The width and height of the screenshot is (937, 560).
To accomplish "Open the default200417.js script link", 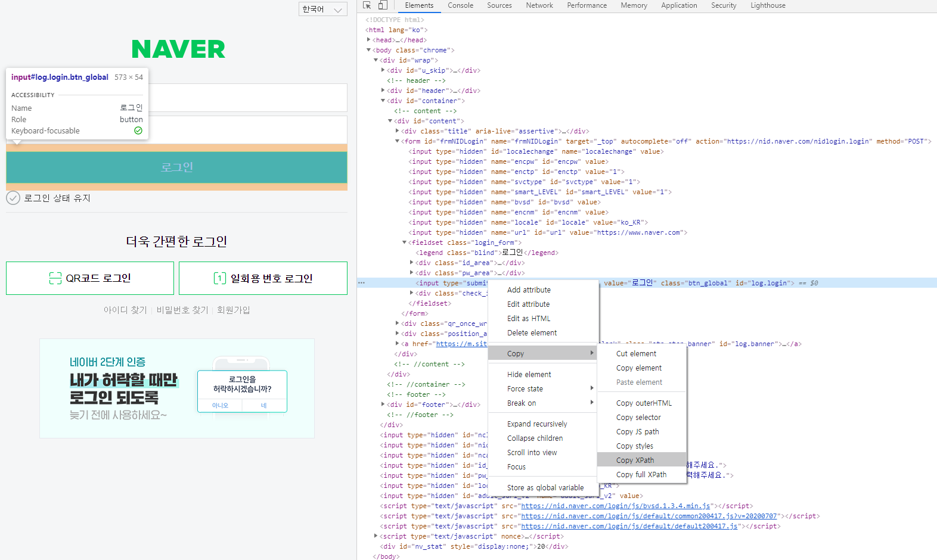I will pyautogui.click(x=629, y=527).
